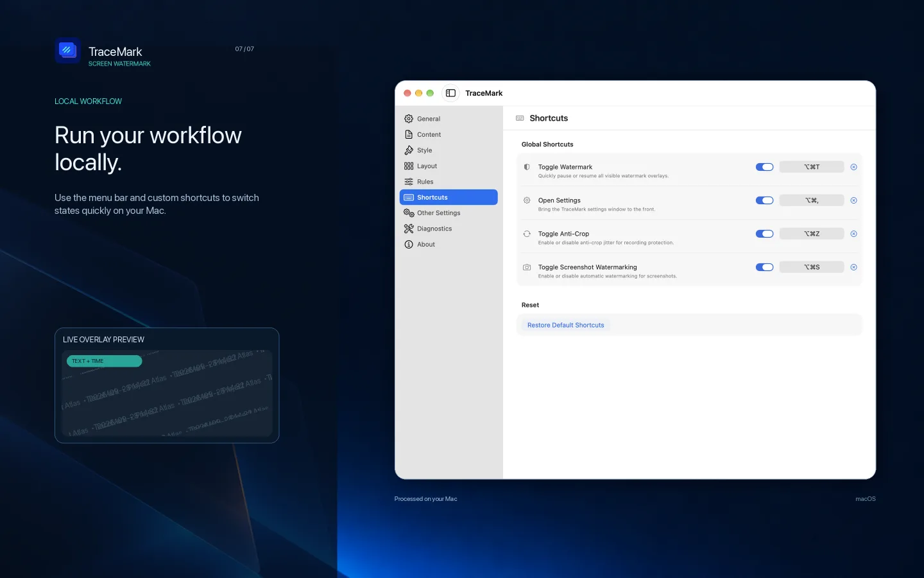This screenshot has width=924, height=578.
Task: Clear the Open Settings shortcut with its x icon
Action: click(x=853, y=200)
